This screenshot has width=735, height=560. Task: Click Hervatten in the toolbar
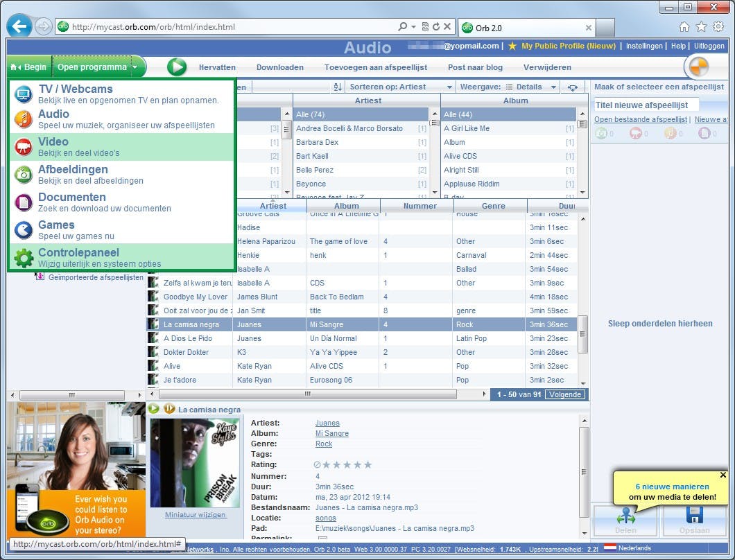tap(217, 67)
